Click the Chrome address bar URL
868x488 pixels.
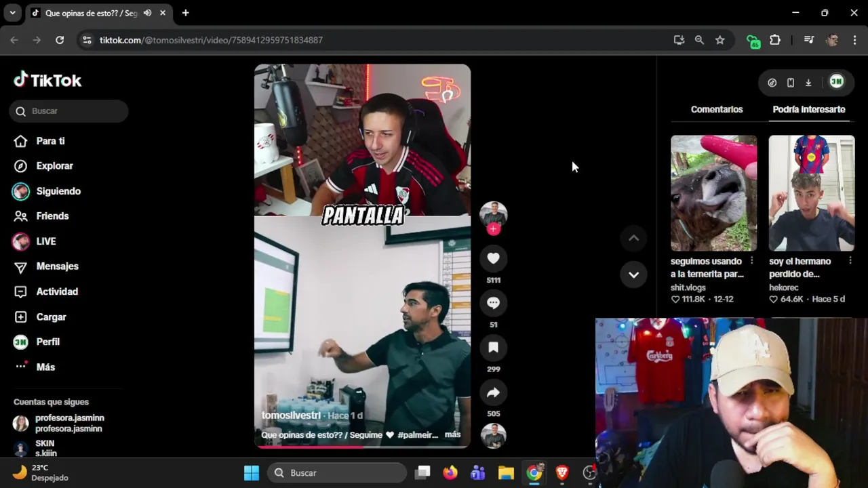(x=211, y=40)
